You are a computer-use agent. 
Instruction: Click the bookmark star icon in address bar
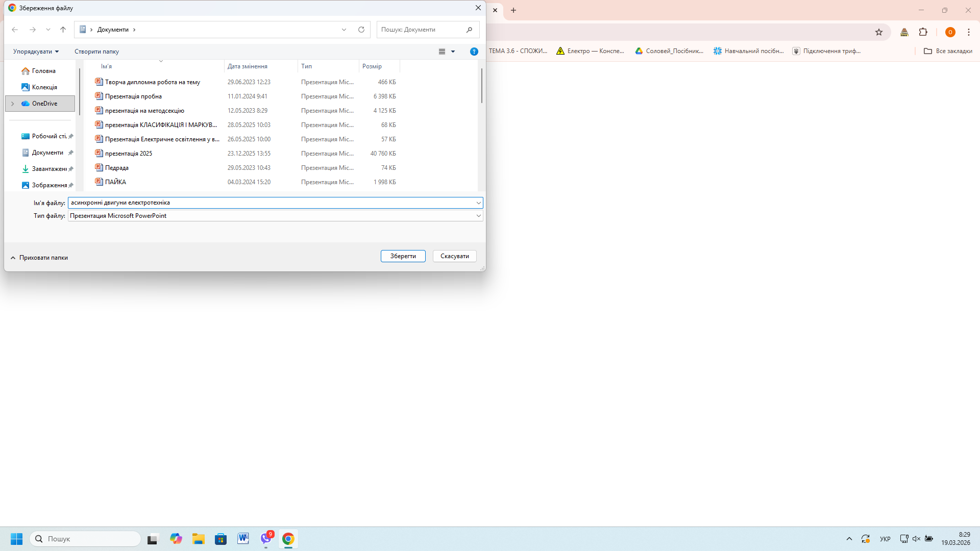point(879,32)
